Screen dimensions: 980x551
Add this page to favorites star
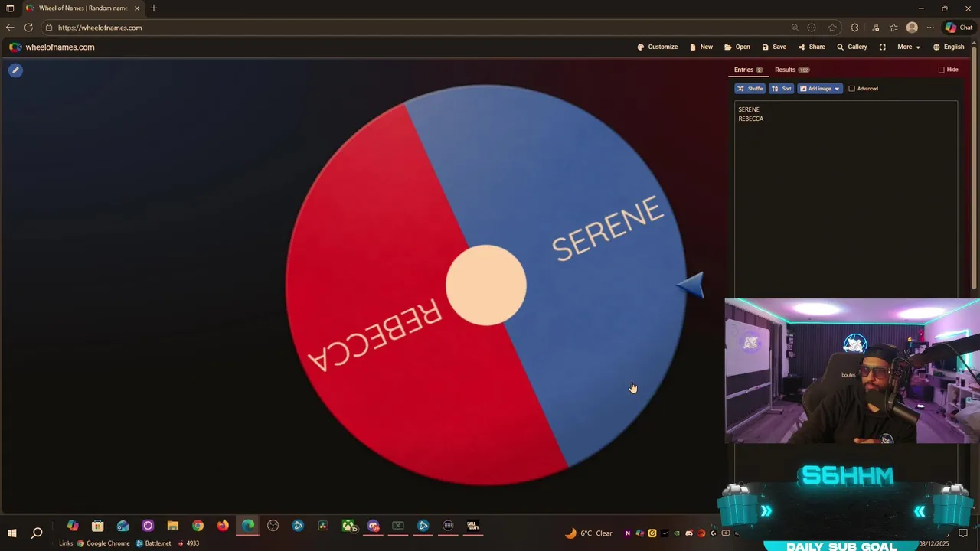click(832, 28)
